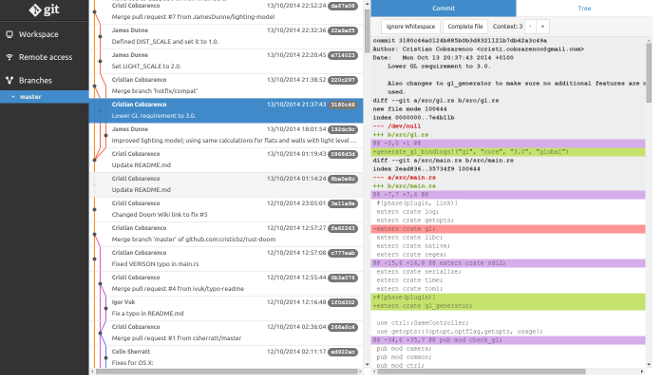The height and width of the screenshot is (375, 653).
Task: Click the '@@ -34,6 +35,7 @@ pub mod check_gl' header
Action: (508, 340)
